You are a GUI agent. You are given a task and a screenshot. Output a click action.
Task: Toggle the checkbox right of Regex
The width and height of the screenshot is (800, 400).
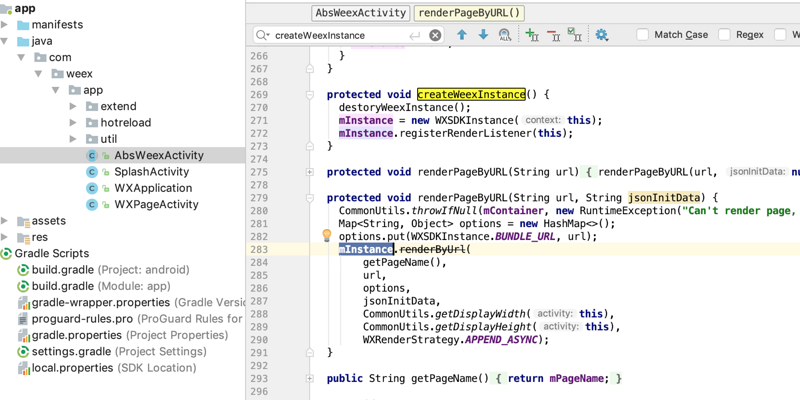click(x=781, y=35)
